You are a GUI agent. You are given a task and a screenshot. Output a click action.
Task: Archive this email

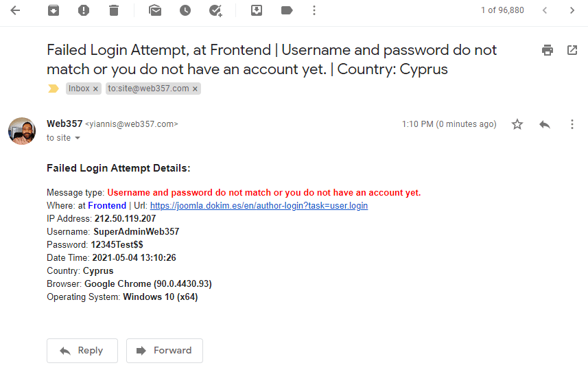click(53, 10)
